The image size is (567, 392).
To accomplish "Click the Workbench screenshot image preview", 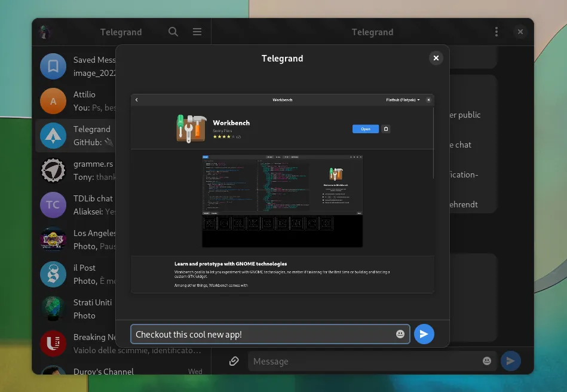I will point(282,193).
